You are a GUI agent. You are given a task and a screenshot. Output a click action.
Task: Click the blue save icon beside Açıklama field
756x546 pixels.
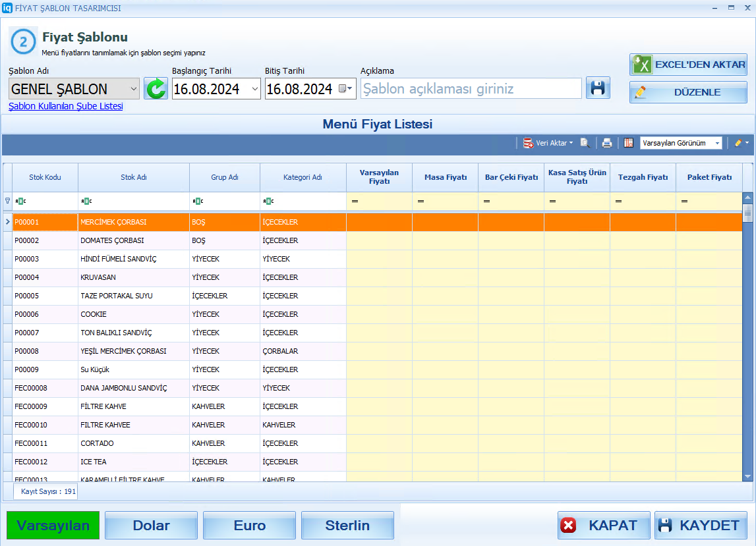click(598, 88)
